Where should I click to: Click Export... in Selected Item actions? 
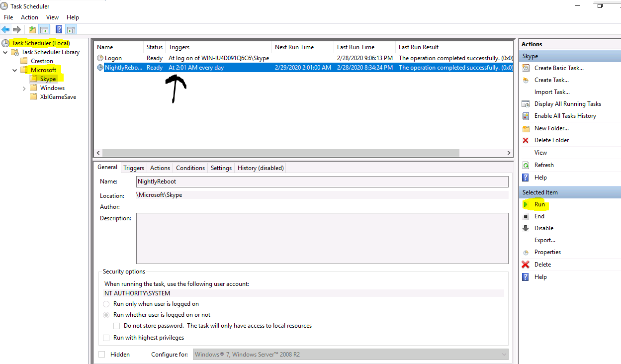(544, 240)
